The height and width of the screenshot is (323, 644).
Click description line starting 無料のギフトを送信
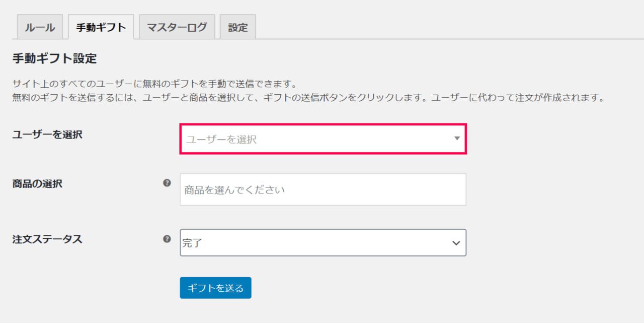308,98
